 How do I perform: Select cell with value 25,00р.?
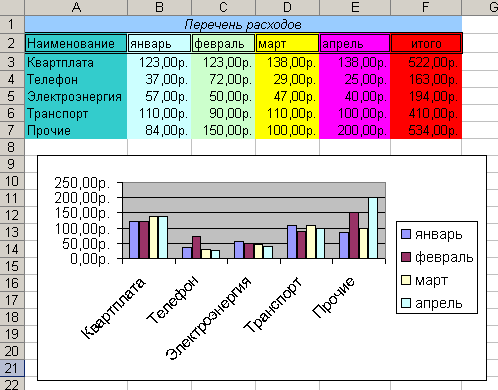click(x=355, y=79)
